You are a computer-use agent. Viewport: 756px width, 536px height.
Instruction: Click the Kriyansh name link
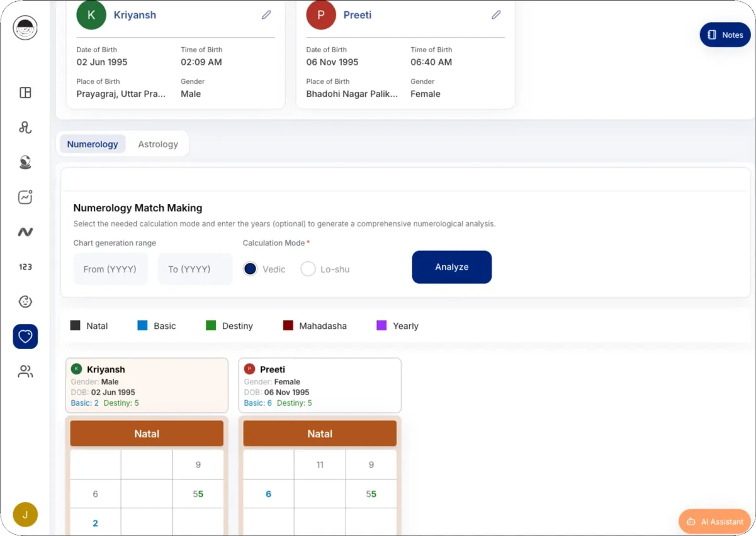point(135,15)
